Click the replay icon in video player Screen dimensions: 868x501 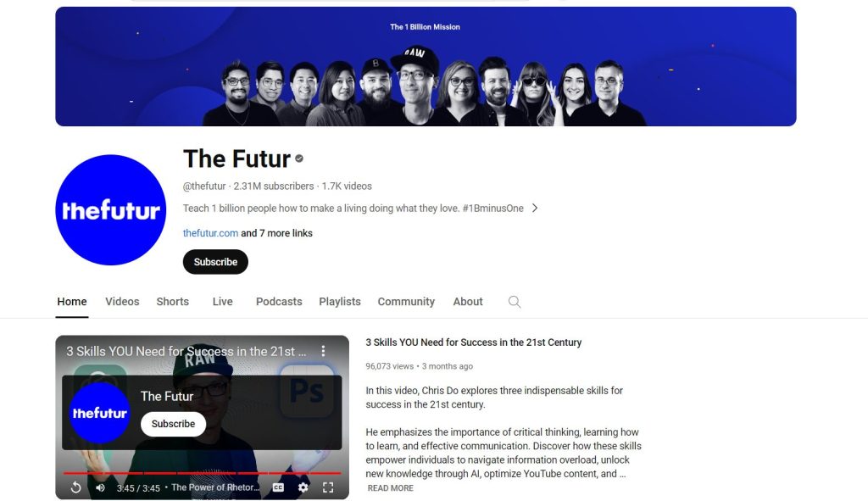75,487
